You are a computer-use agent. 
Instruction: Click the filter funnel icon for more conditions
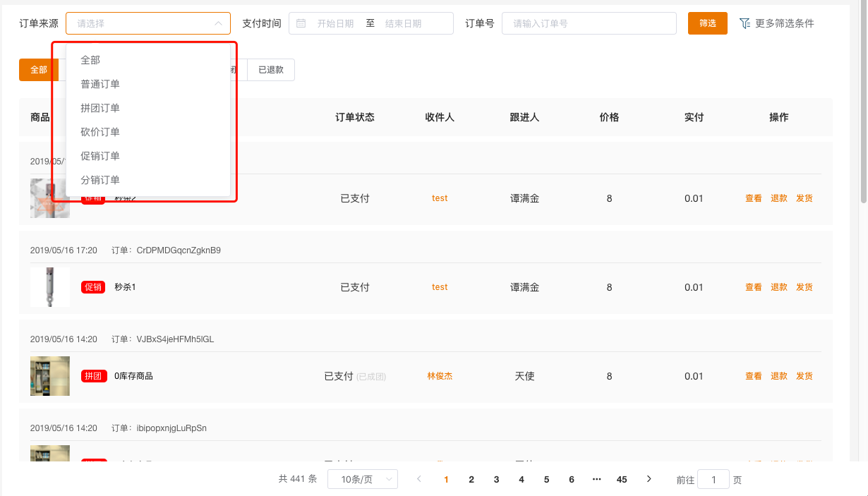(x=745, y=23)
